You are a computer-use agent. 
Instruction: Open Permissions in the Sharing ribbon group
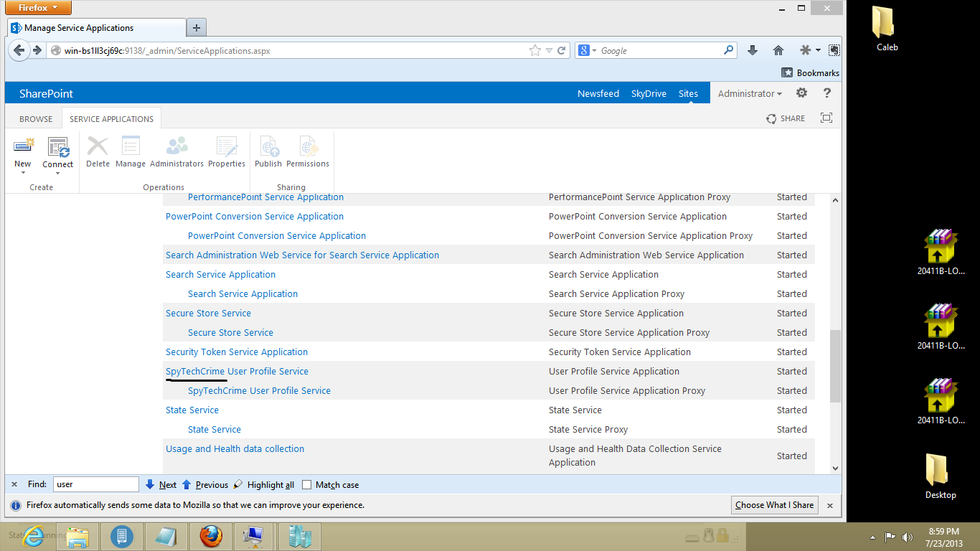[x=308, y=153]
